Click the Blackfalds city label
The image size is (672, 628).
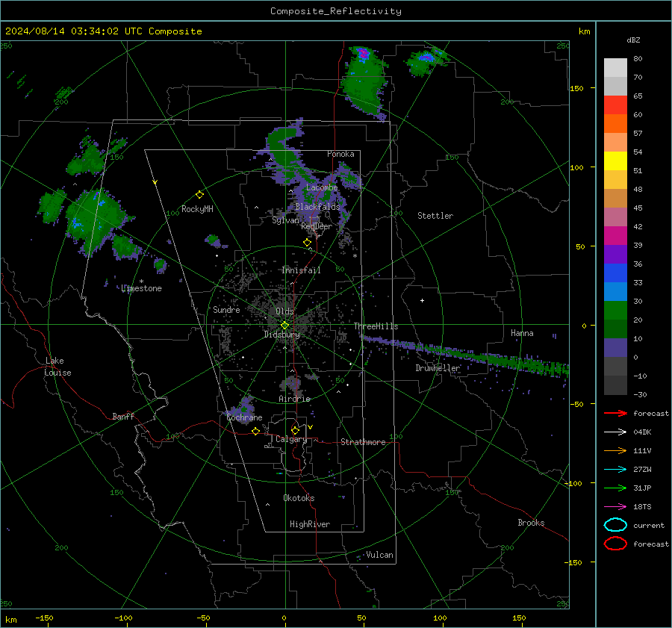point(317,207)
